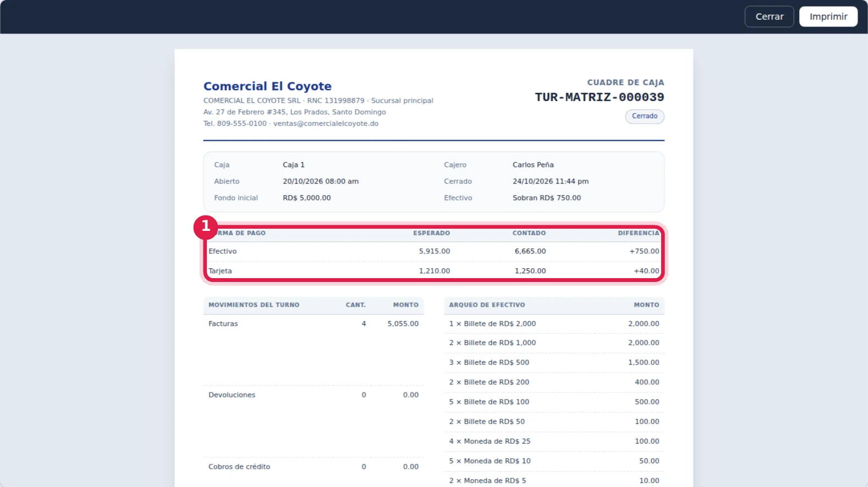This screenshot has width=868, height=487.
Task: Select the Efectivo payment row label
Action: click(x=222, y=251)
